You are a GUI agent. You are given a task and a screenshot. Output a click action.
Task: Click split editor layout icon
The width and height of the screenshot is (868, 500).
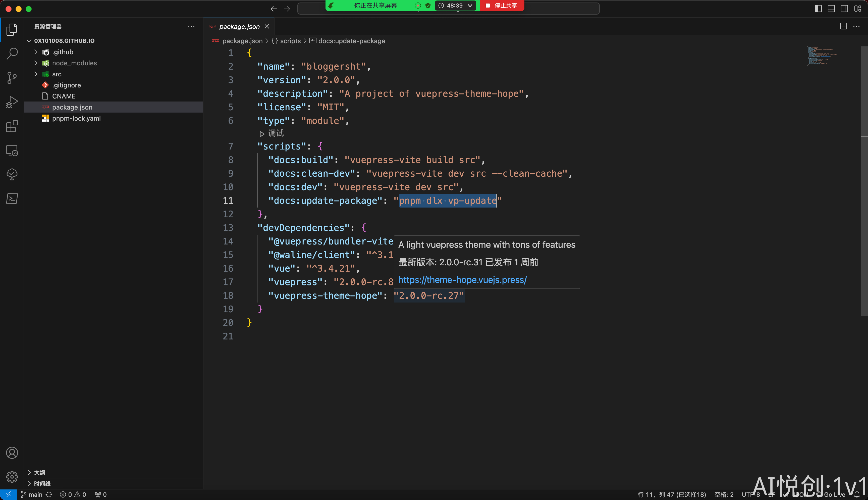pos(843,26)
